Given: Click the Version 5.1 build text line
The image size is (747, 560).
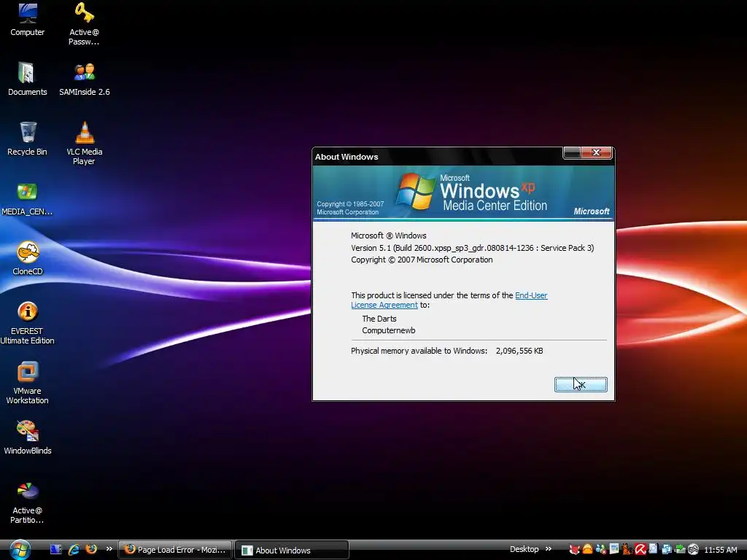Looking at the screenshot, I should pyautogui.click(x=472, y=248).
